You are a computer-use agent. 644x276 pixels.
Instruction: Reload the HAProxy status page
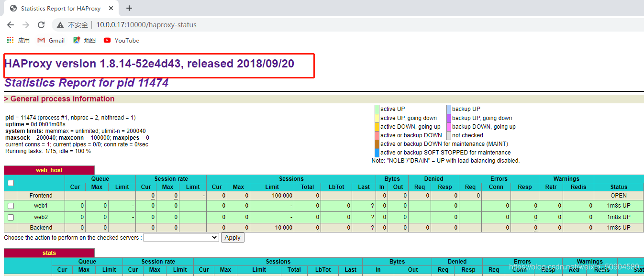[41, 25]
